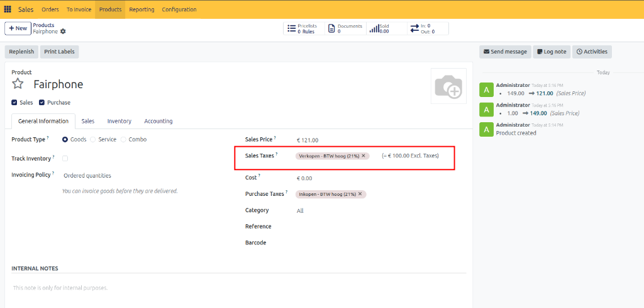Go to the Sales app home

26,9
